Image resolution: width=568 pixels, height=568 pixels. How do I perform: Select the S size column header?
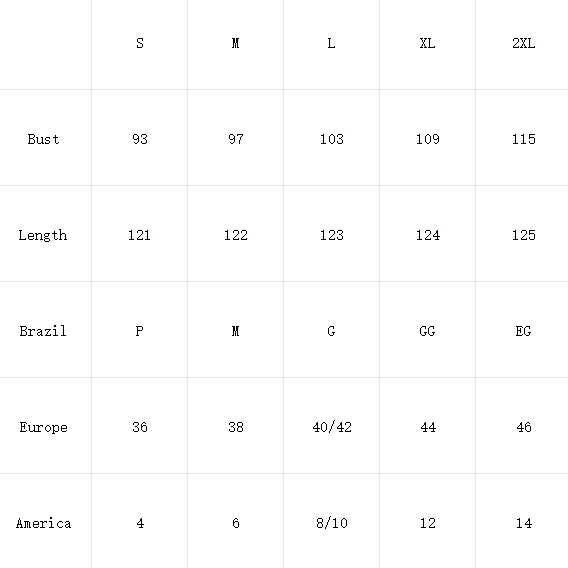point(139,44)
